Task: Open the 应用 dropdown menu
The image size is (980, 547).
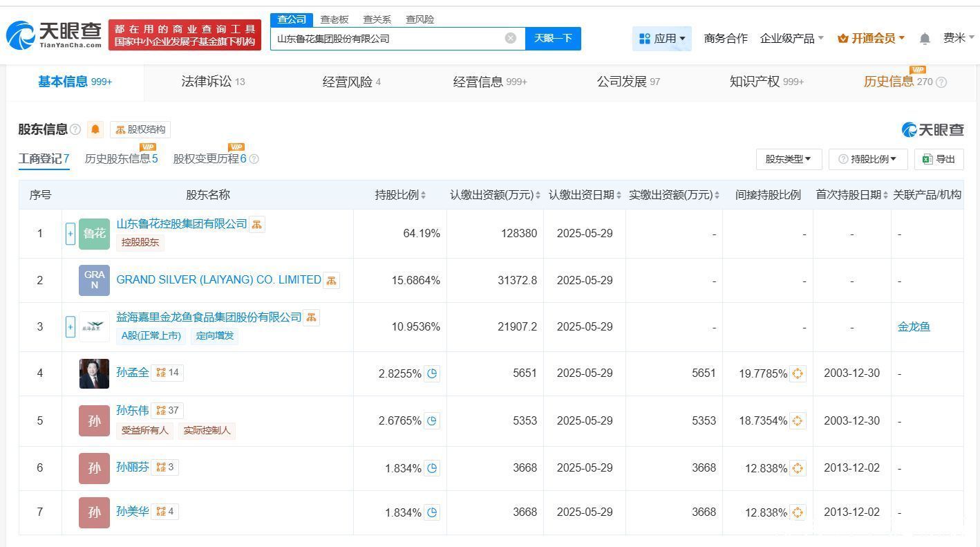Action: click(x=662, y=39)
